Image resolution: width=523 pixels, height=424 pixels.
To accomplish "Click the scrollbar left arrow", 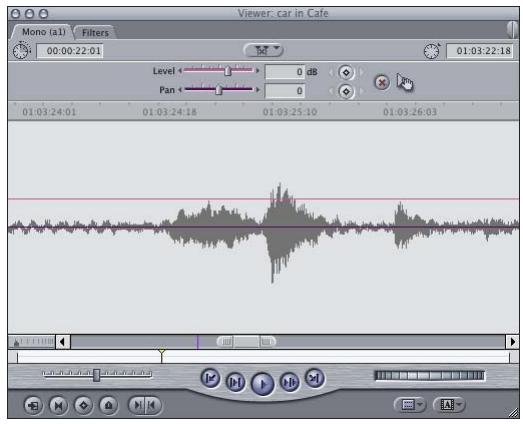I will tap(62, 342).
